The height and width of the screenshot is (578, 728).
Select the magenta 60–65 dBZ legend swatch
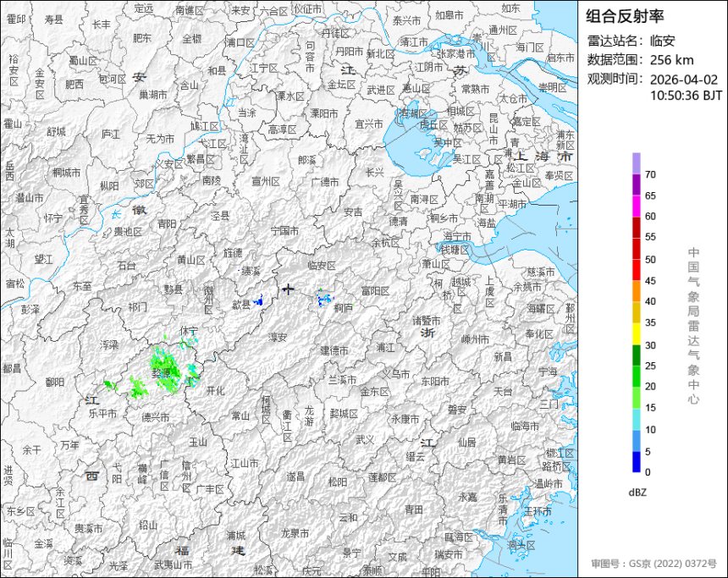pos(636,206)
